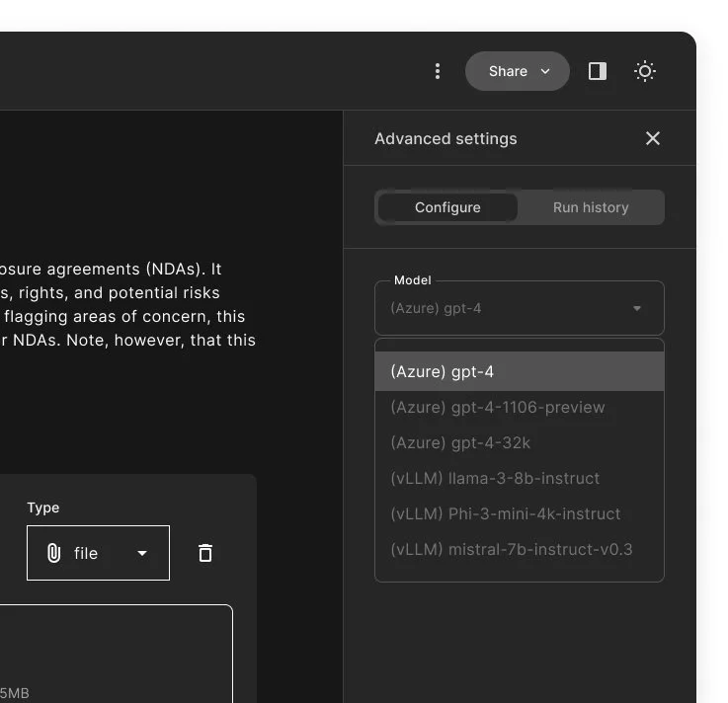Pick (vLLM) Phi-3-mini-4k-instruct model

pyautogui.click(x=519, y=513)
